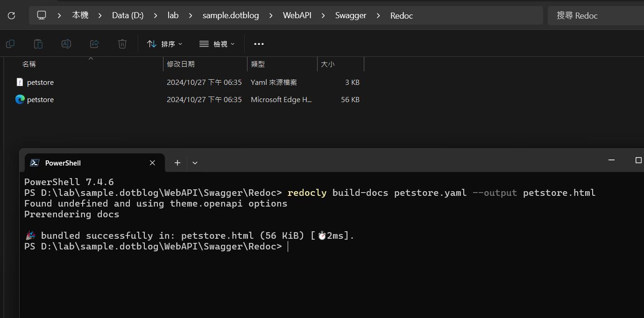Click the Microsoft Edge H... type cell
Image resolution: width=644 pixels, height=318 pixels.
click(281, 99)
